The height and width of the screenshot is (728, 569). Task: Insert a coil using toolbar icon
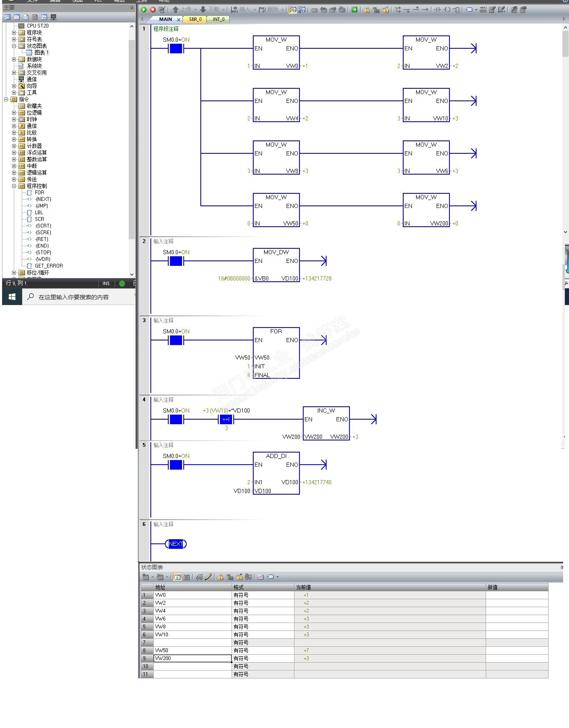point(447,10)
